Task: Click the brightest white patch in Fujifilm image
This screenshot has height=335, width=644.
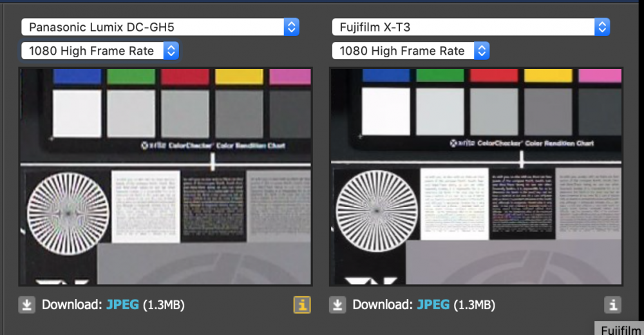Action: tap(386, 111)
